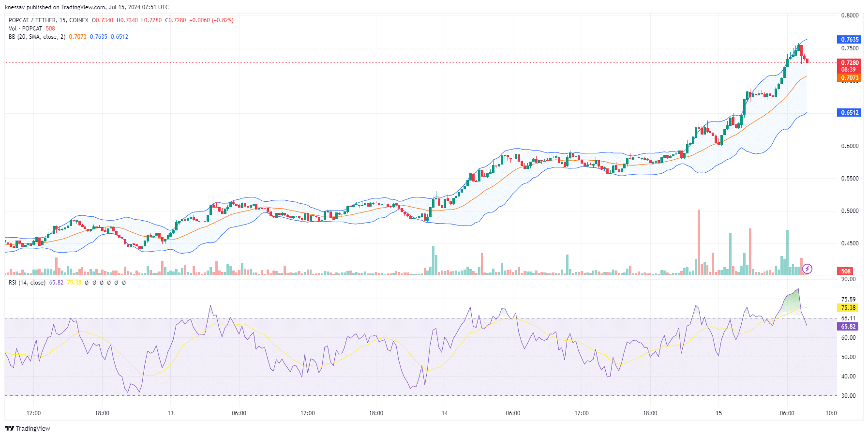The height and width of the screenshot is (437, 868).
Task: Open the POPCAT / TETHER symbol legend
Action: coord(48,20)
